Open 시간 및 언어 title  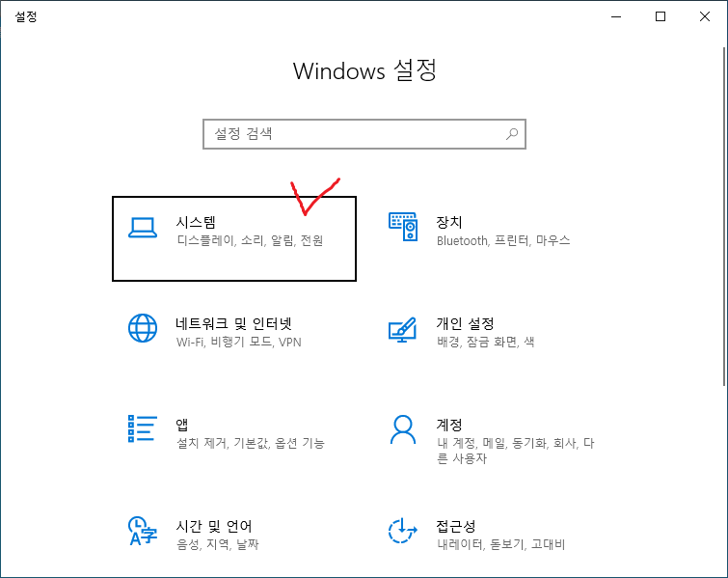click(x=213, y=526)
